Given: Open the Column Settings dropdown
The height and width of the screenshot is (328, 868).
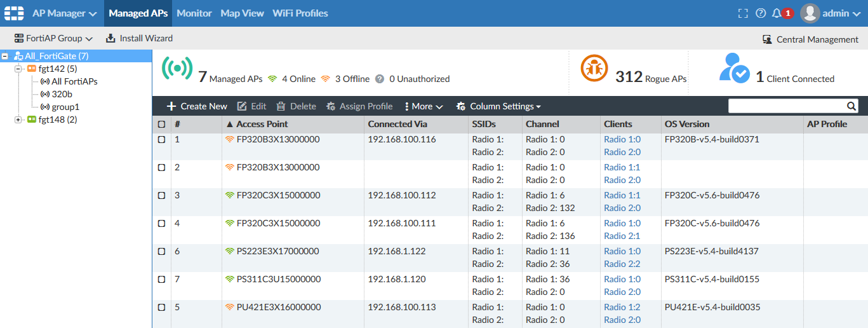Looking at the screenshot, I should point(499,106).
